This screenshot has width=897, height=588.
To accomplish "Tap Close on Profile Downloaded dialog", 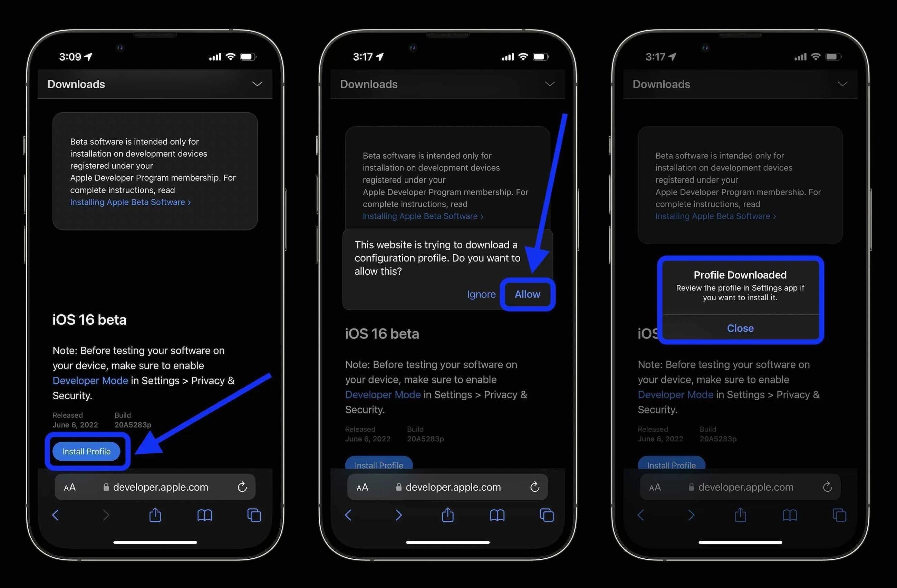I will pos(740,327).
